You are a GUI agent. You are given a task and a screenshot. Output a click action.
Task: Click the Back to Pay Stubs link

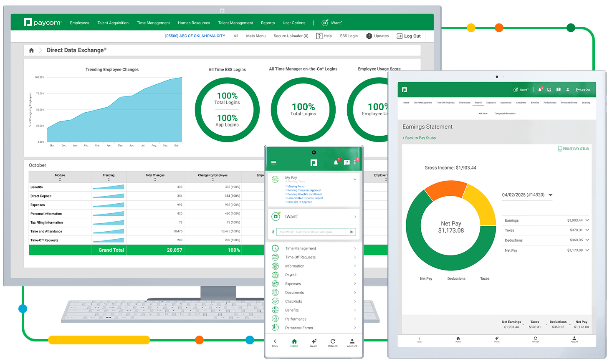[x=420, y=138]
